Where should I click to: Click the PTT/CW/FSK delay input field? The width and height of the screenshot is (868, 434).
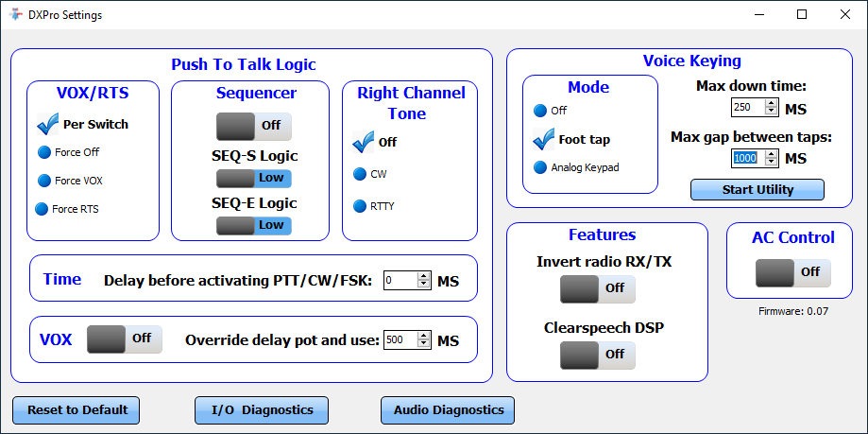[x=400, y=281]
